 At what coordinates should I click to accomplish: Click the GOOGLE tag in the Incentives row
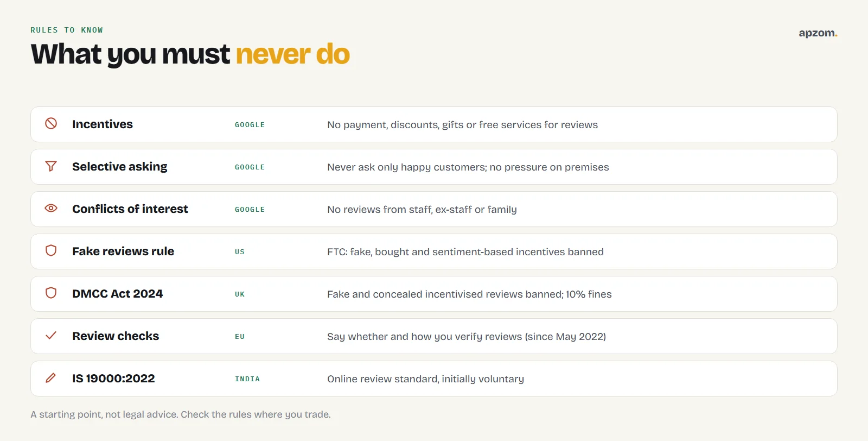pyautogui.click(x=250, y=125)
